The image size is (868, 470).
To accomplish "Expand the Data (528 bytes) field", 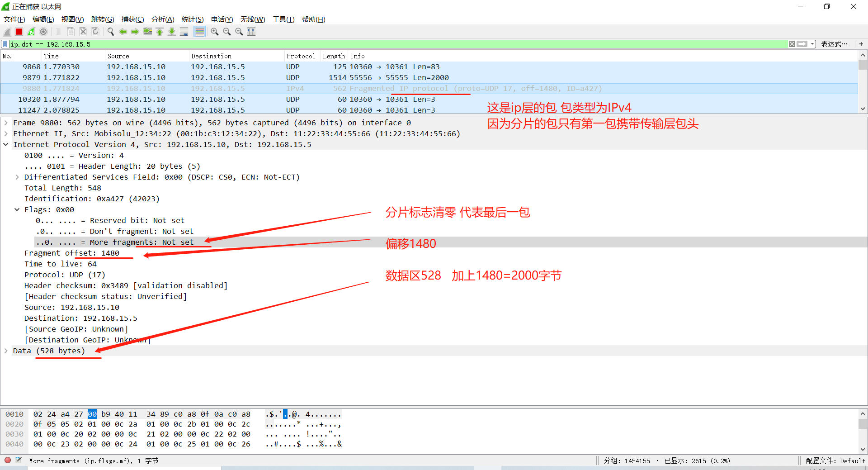I will point(6,351).
